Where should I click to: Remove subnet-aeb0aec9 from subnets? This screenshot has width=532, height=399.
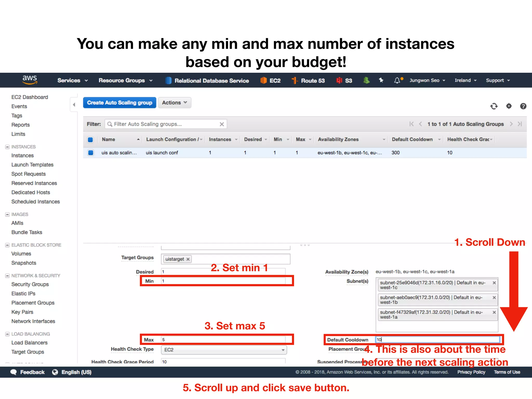pos(494,298)
